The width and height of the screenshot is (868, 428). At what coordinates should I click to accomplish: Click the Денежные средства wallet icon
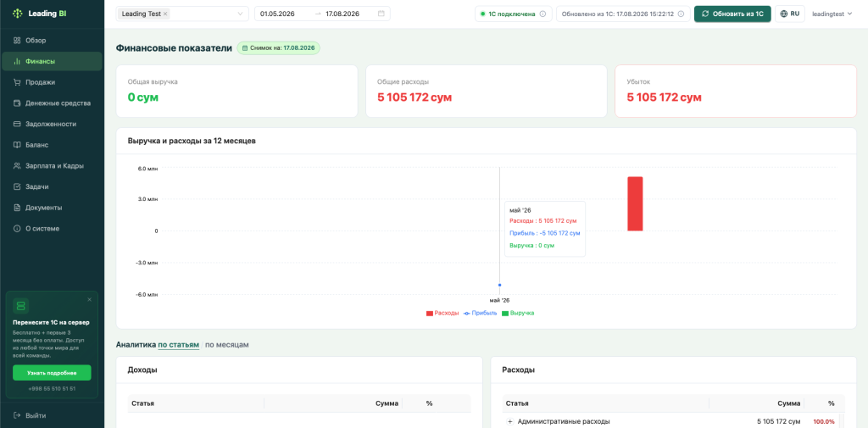point(17,103)
